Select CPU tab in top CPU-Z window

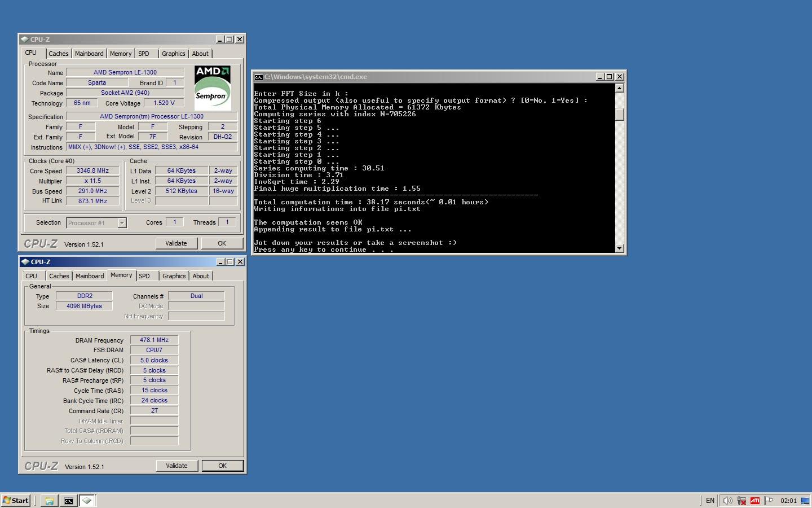coord(31,53)
